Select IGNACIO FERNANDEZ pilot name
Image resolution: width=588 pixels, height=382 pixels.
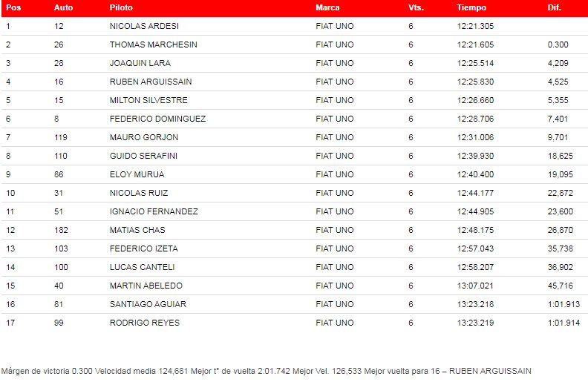(x=154, y=211)
